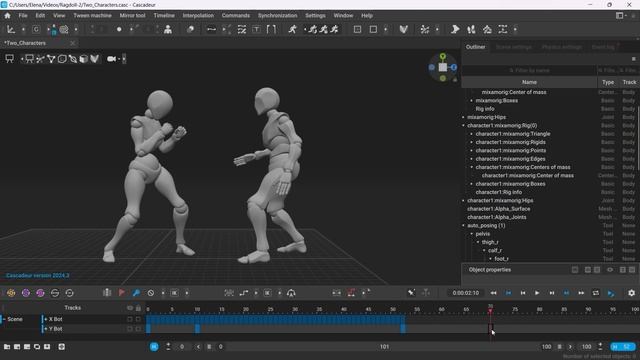Image resolution: width=640 pixels, height=360 pixels.
Task: Expand the X Bot track
Action: tap(46, 319)
